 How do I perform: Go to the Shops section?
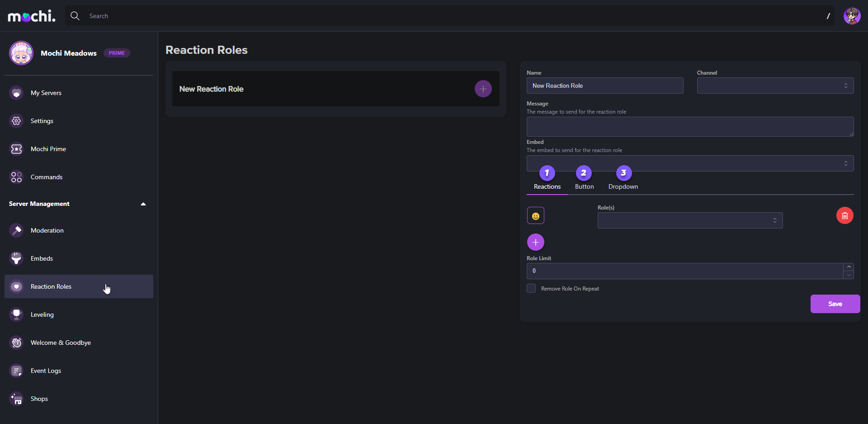[x=39, y=399]
